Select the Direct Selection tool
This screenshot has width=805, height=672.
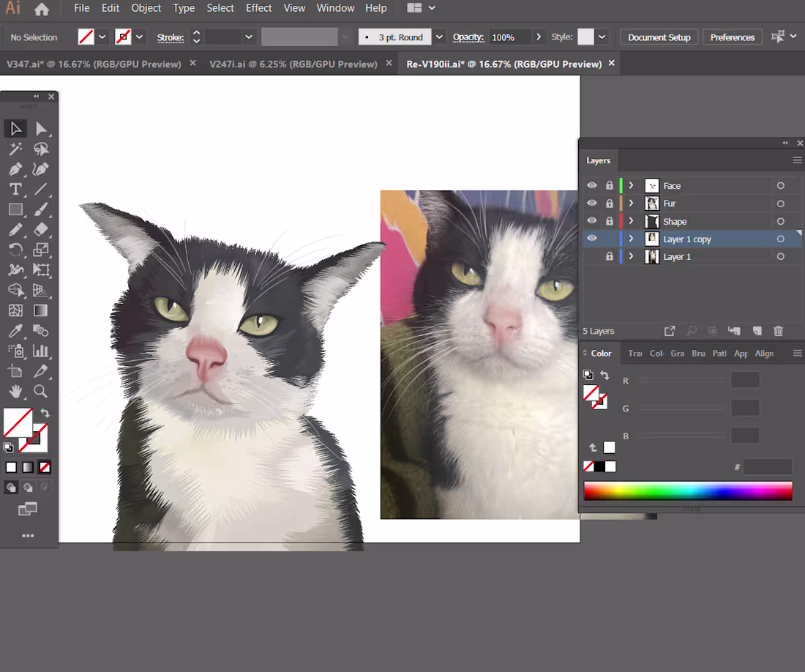coord(42,128)
